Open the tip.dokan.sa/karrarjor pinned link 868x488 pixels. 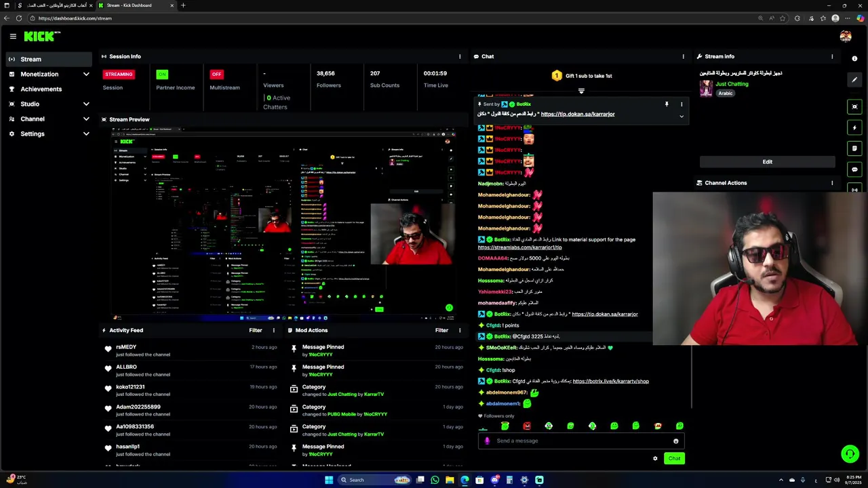578,114
